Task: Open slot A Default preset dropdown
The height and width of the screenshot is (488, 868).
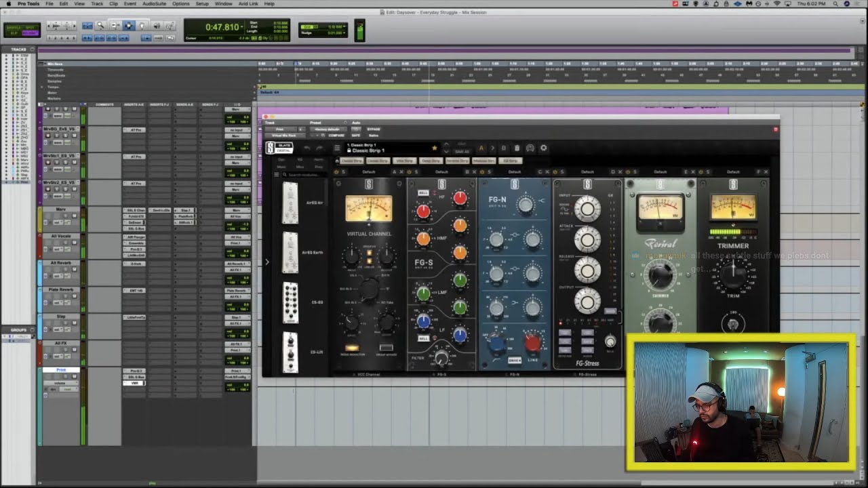Action: (369, 171)
